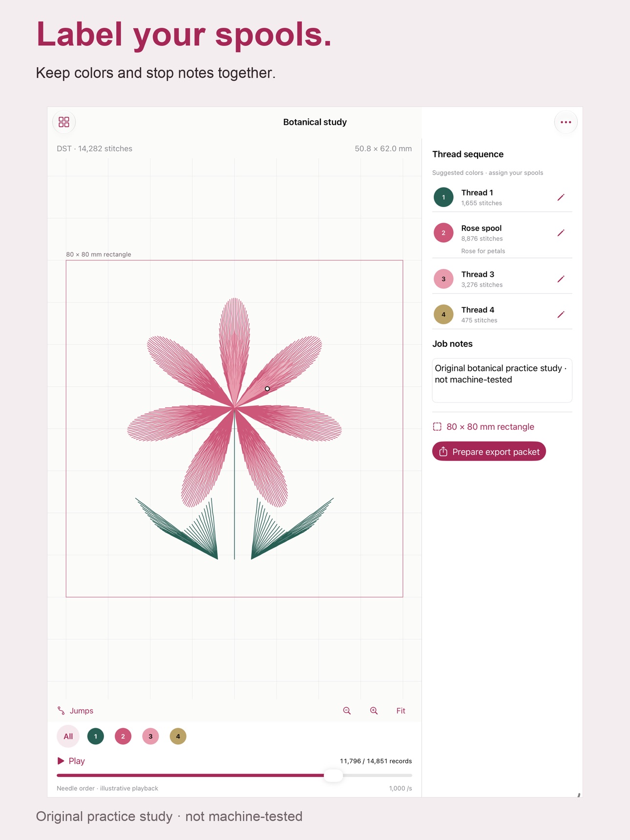Click the 8,876 stitches count
The width and height of the screenshot is (630, 840).
coord(482,239)
